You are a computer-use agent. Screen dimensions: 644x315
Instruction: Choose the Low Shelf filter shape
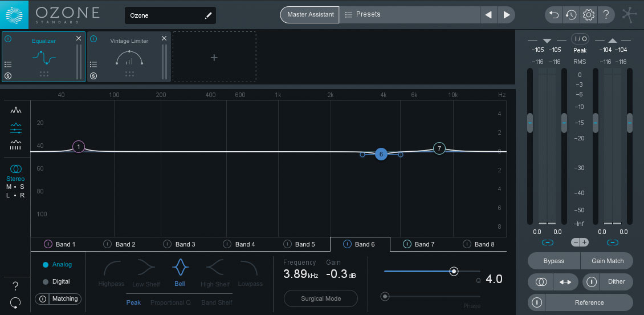[146, 273]
